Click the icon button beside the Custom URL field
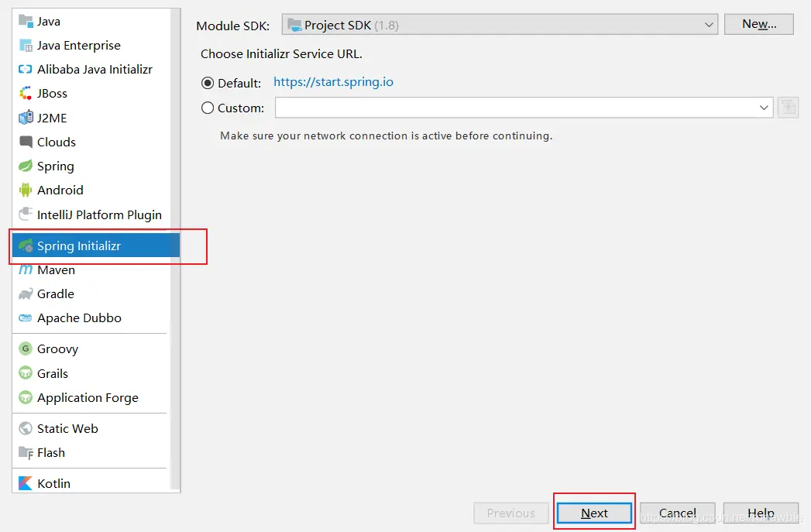811x532 pixels. (x=789, y=108)
